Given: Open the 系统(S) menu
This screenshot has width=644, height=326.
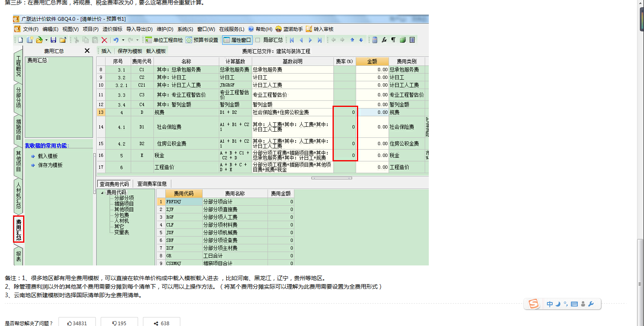Looking at the screenshot, I should click(185, 29).
